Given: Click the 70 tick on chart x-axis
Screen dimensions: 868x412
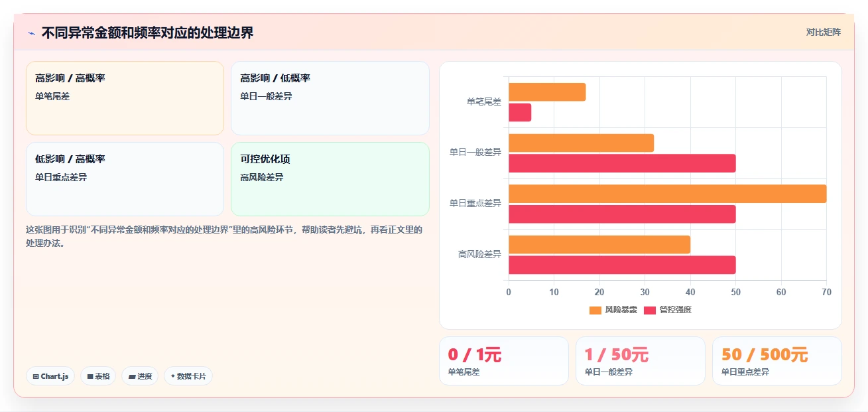Looking at the screenshot, I should click(826, 293).
